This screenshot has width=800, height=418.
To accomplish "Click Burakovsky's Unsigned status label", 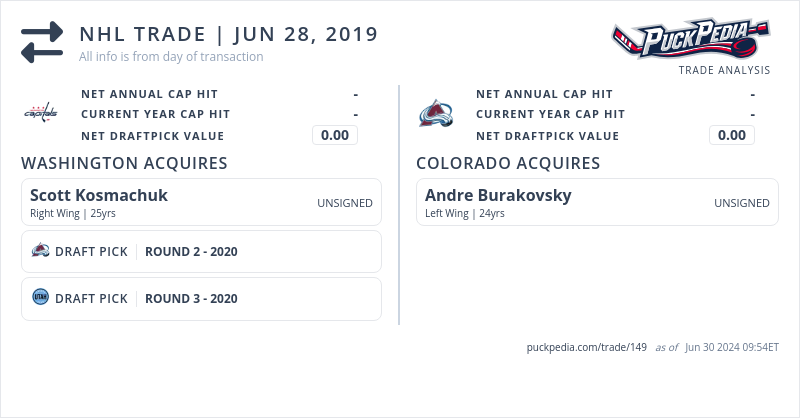I will [742, 203].
